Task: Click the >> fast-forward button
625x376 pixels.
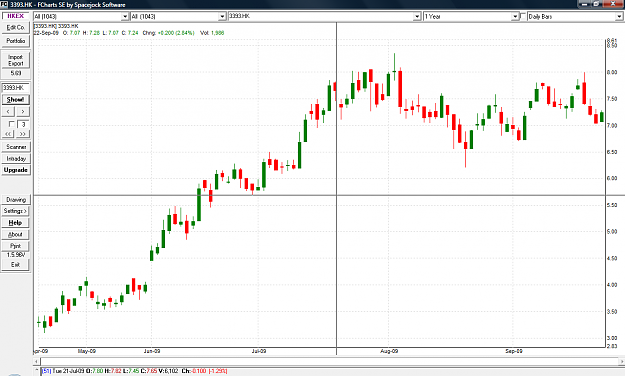Action: (x=23, y=134)
